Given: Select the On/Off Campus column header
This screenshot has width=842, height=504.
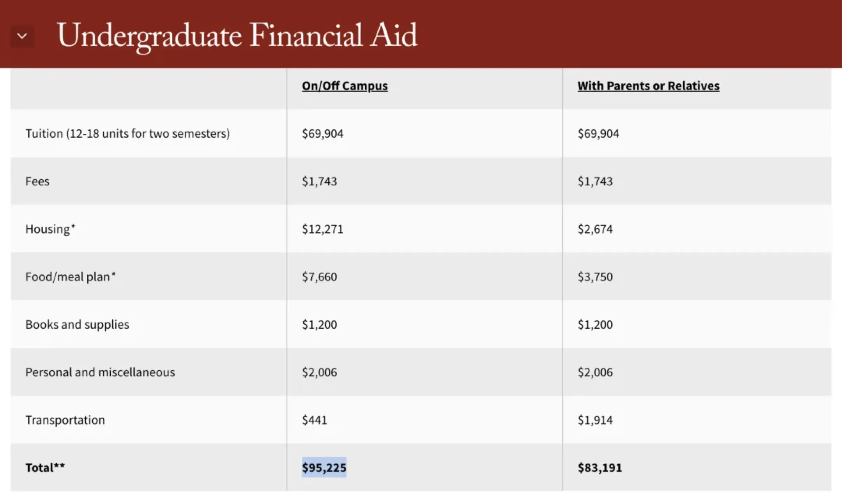Looking at the screenshot, I should [345, 86].
